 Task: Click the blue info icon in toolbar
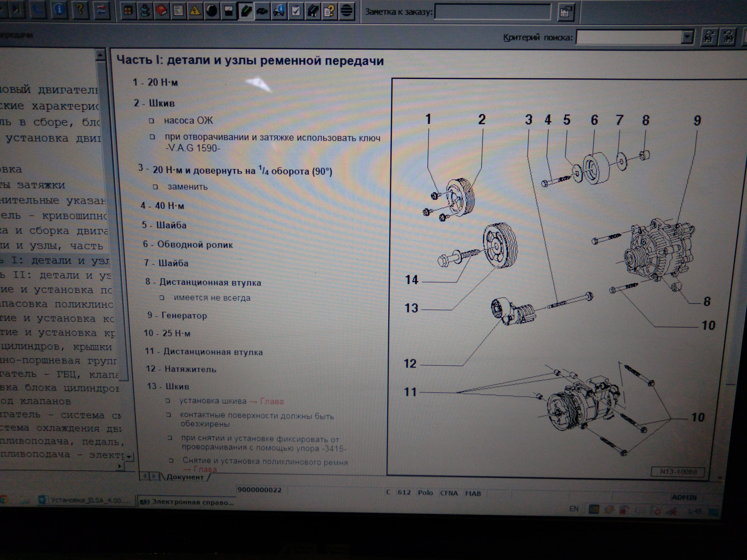(x=59, y=9)
